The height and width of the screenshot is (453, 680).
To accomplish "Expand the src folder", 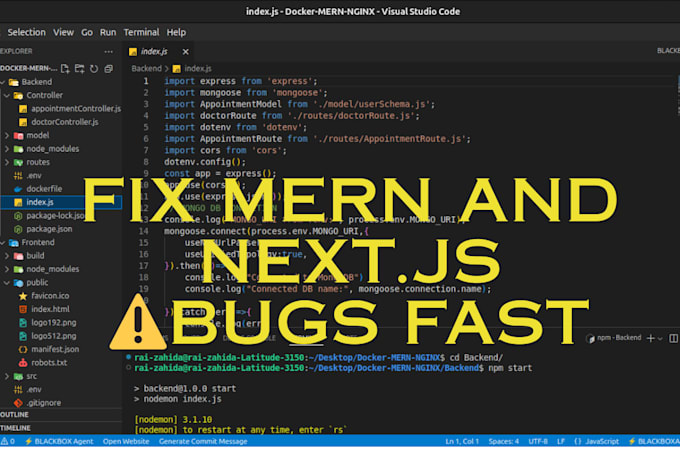I will [x=7, y=377].
